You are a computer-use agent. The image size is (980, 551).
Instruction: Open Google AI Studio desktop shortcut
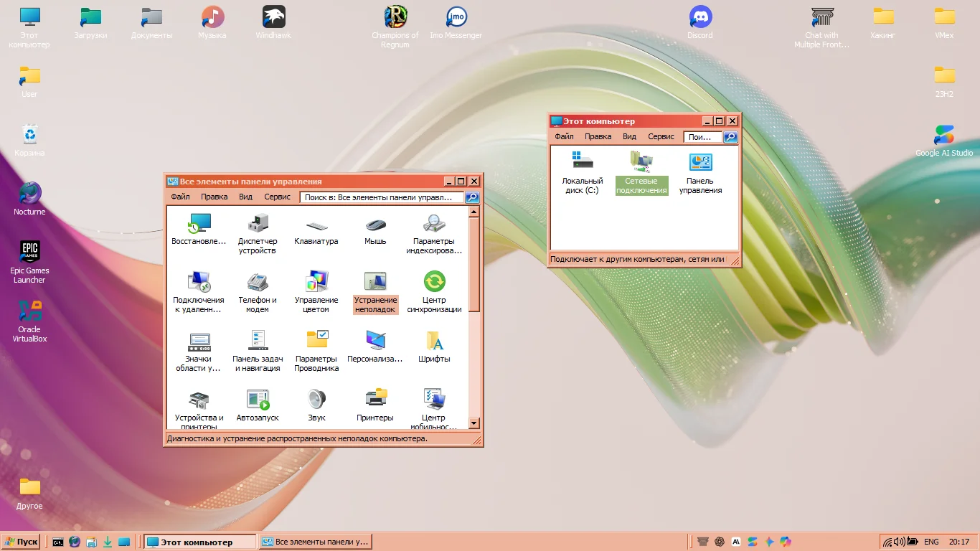pyautogui.click(x=944, y=141)
